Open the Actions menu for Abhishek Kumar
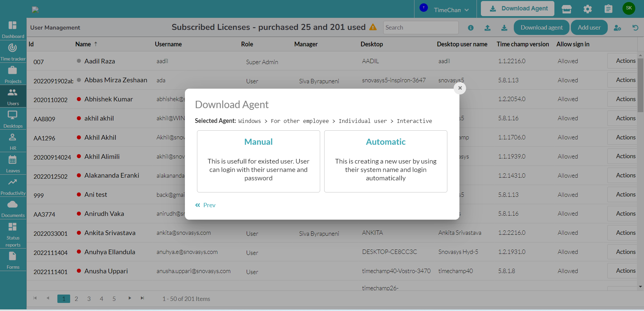Screen dimensions: 644x311 [x=623, y=99]
